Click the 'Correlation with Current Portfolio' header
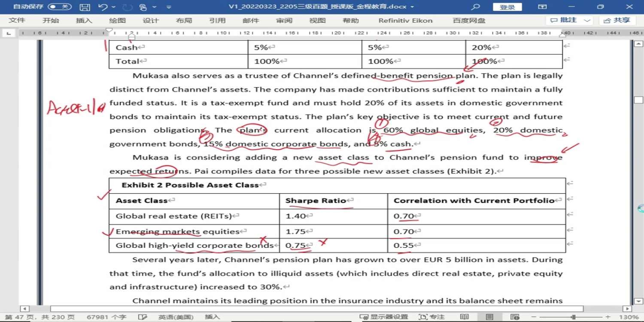644x322 pixels. click(474, 200)
